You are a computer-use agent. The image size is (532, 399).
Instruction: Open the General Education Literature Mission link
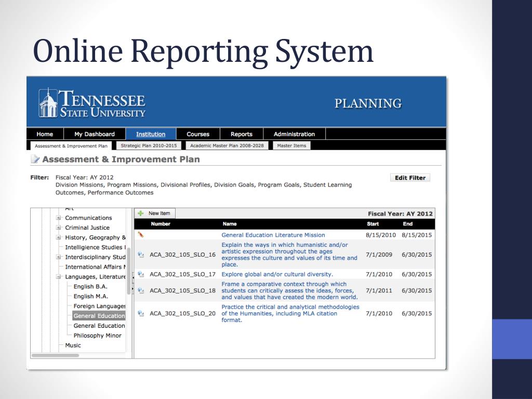(273, 235)
